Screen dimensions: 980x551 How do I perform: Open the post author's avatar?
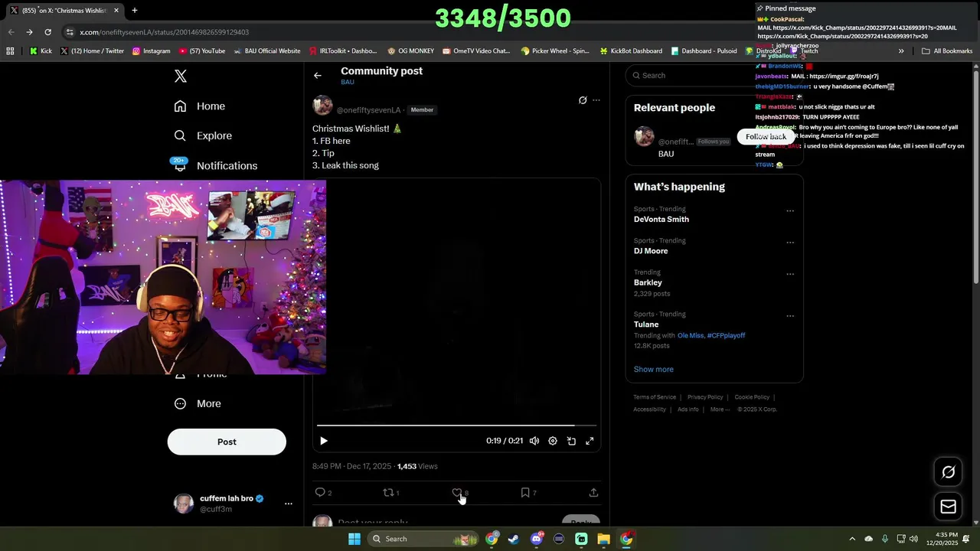tap(322, 106)
